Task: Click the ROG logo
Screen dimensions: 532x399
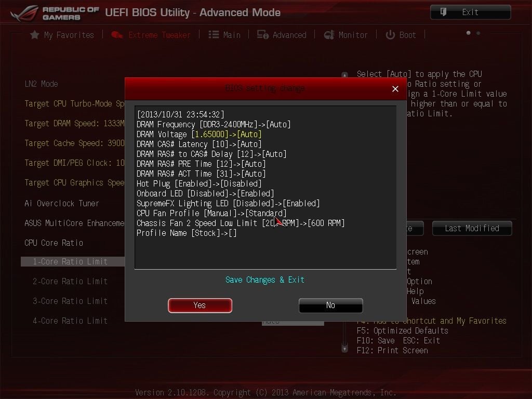Action: [x=24, y=13]
